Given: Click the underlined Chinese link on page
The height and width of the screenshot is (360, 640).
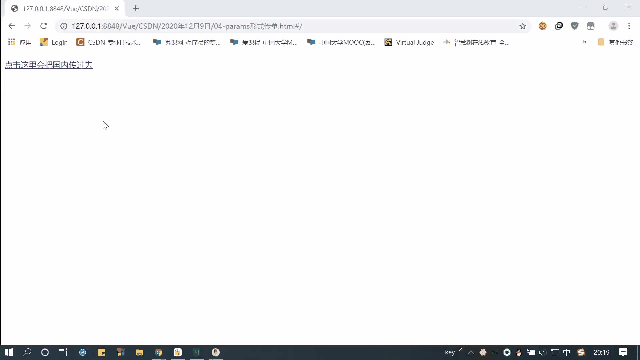Looking at the screenshot, I should (x=49, y=64).
